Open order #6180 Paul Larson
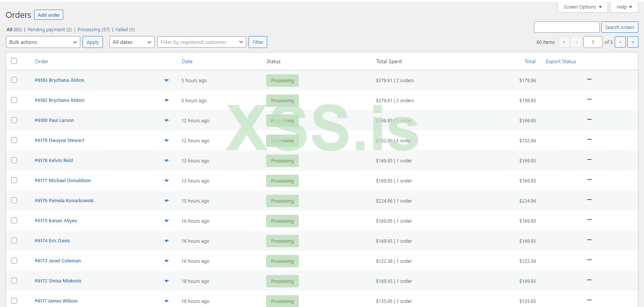This screenshot has height=307, width=644. [x=54, y=120]
